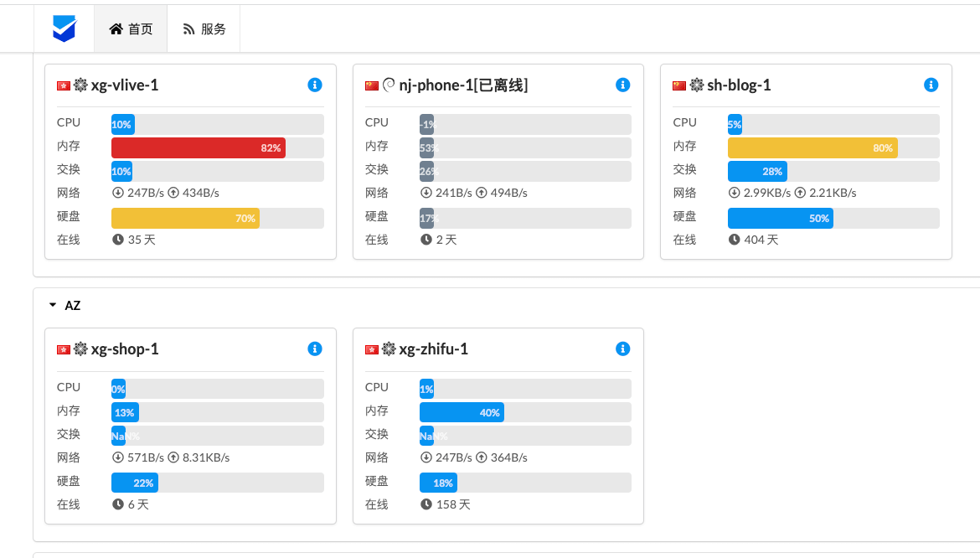
Task: Open info icon for sh-blog-1 server
Action: pos(931,85)
